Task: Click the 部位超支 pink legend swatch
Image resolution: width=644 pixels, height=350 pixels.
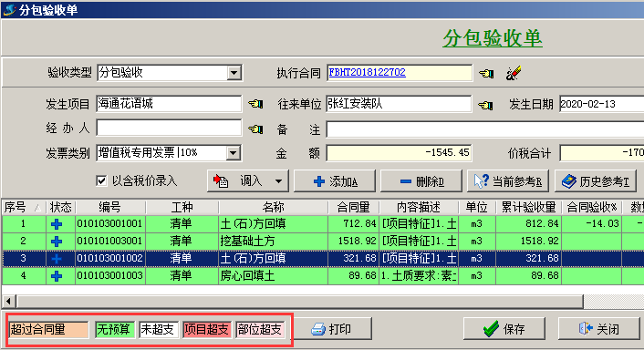Action: [260, 329]
